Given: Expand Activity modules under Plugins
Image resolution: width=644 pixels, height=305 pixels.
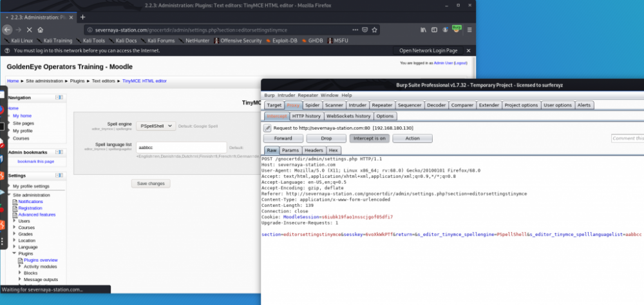Looking at the screenshot, I should point(20,266).
